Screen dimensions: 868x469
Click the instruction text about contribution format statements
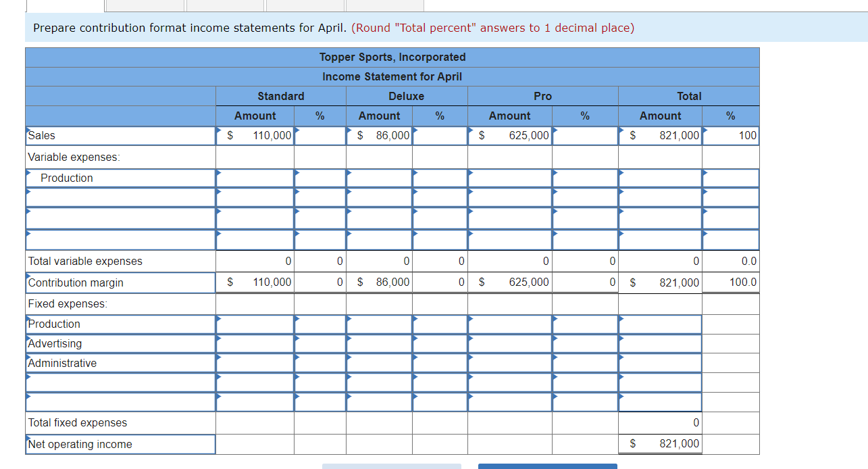pos(334,28)
